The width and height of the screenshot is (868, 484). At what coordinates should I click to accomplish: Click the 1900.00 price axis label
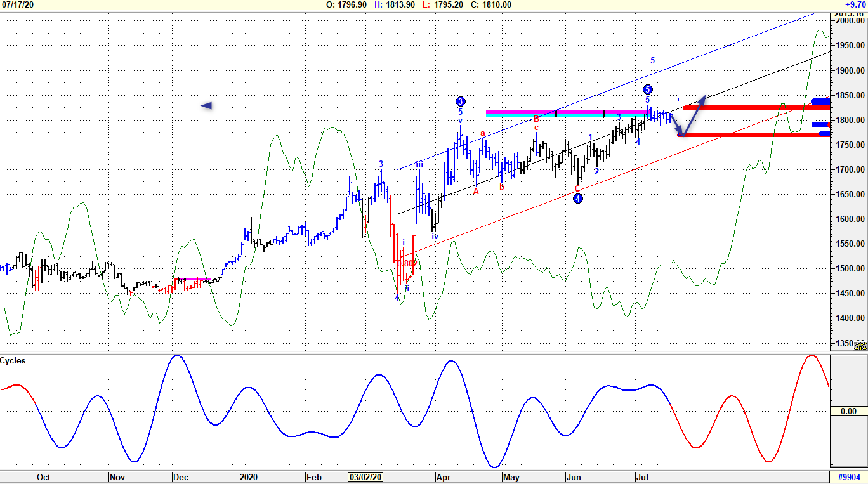(x=851, y=70)
